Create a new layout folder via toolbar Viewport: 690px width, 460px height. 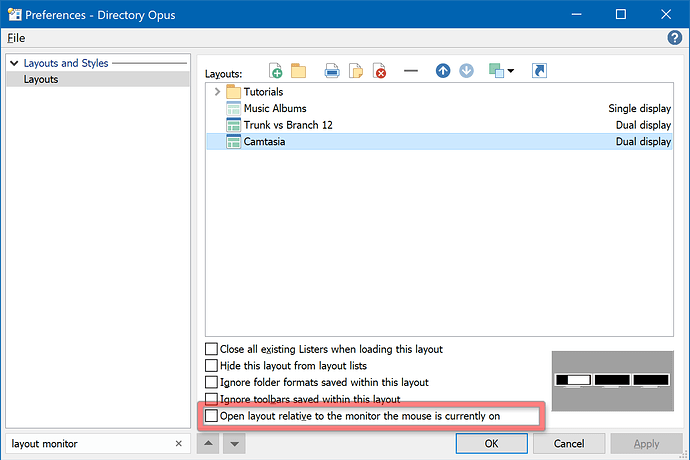pos(298,71)
